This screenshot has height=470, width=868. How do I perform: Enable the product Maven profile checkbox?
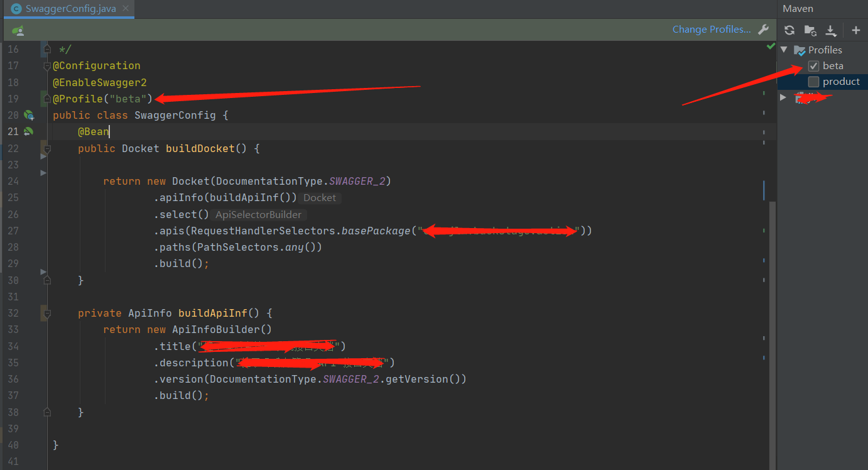(x=813, y=82)
